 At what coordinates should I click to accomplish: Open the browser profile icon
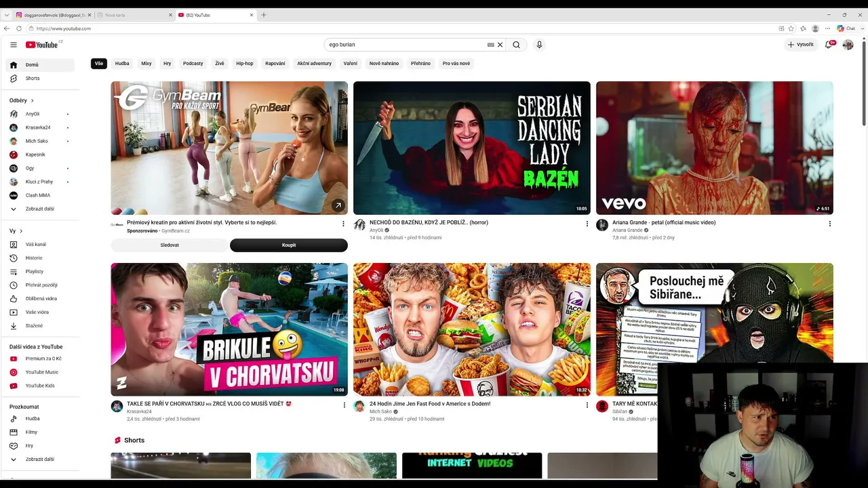[x=815, y=28]
